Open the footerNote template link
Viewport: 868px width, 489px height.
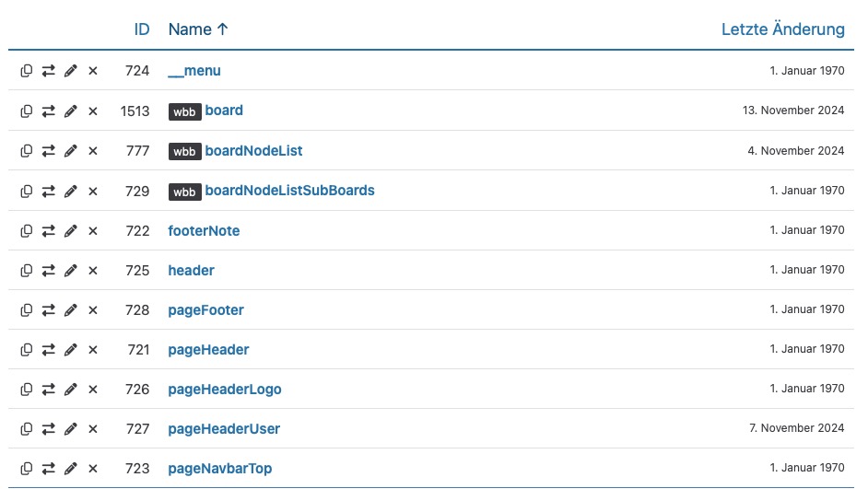[x=204, y=231]
